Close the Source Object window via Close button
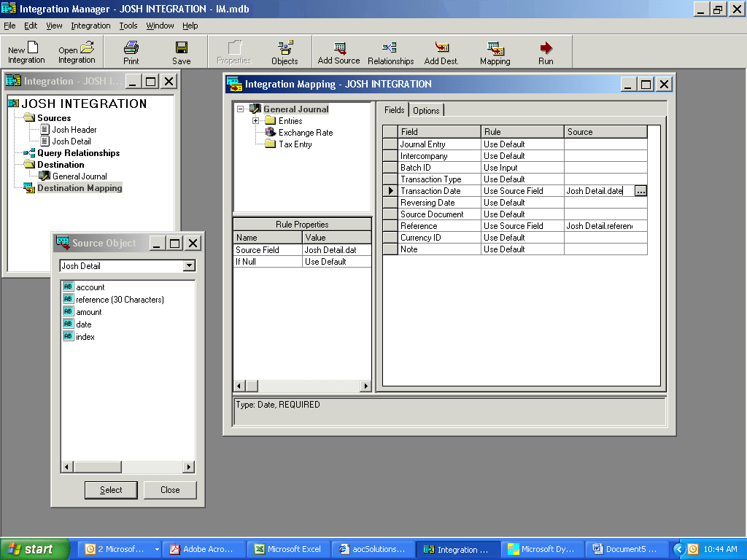 click(x=169, y=489)
